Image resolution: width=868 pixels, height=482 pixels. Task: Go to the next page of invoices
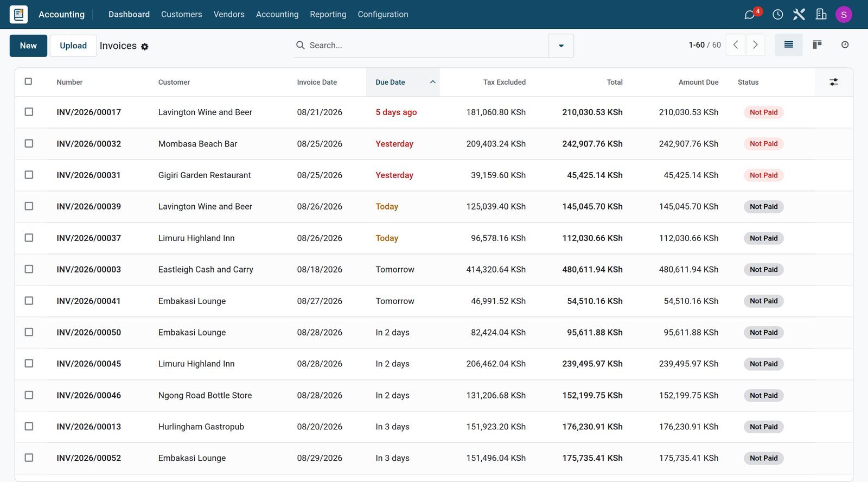pos(755,45)
